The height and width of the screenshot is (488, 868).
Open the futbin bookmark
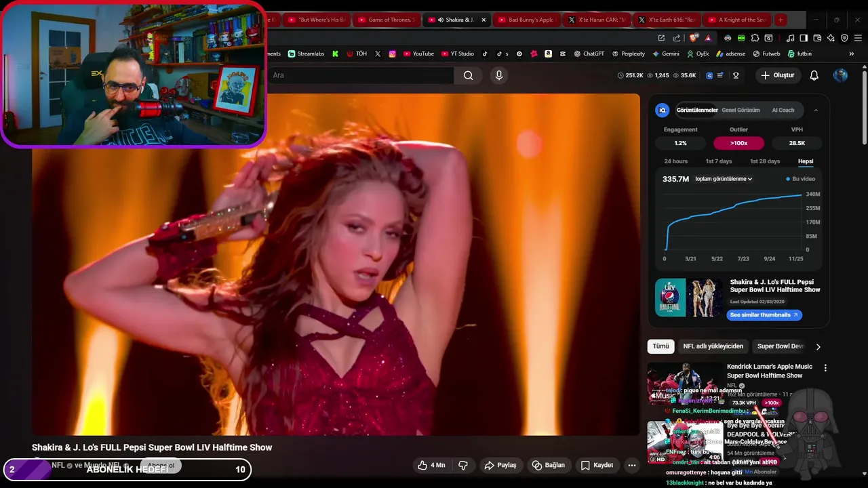coord(800,54)
